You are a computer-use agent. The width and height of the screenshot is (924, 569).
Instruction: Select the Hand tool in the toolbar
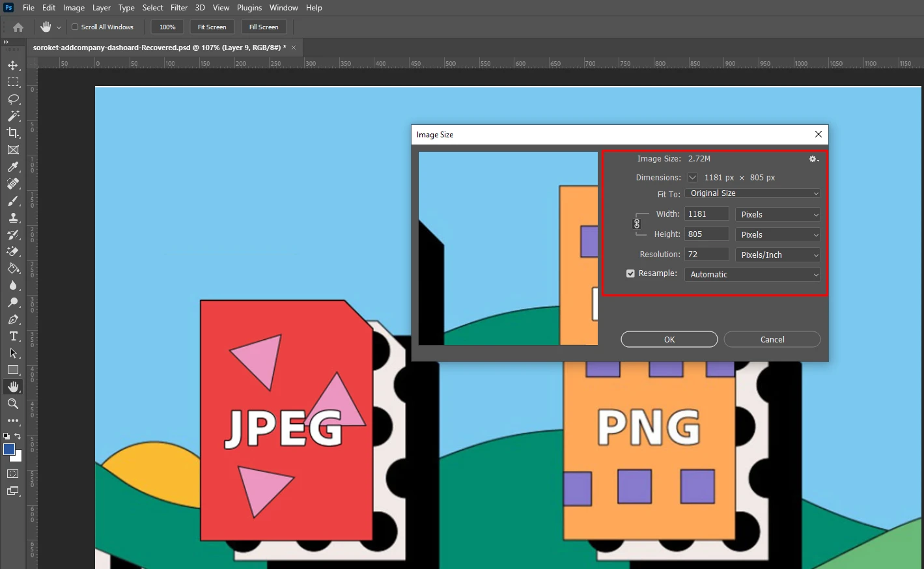[13, 387]
